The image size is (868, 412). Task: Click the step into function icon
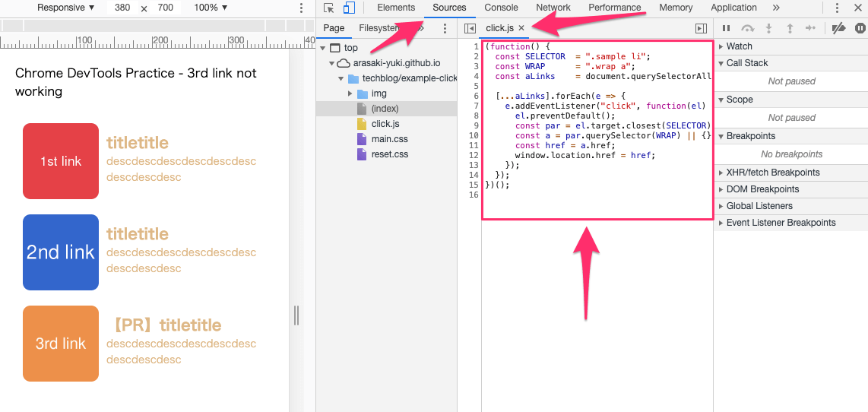tap(768, 28)
